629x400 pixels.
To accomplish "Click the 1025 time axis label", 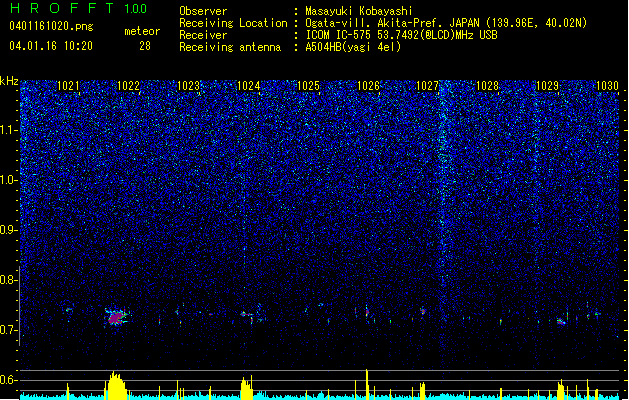I will 308,86.
